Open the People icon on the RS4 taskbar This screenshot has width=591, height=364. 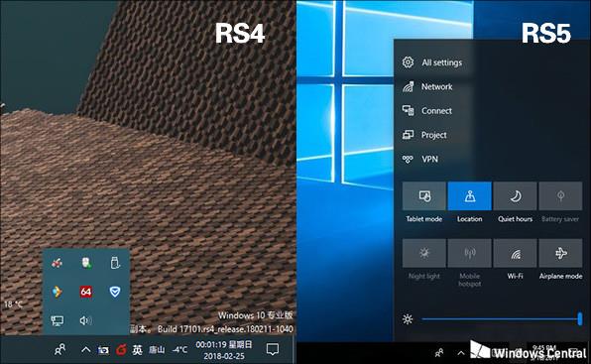pyautogui.click(x=59, y=350)
